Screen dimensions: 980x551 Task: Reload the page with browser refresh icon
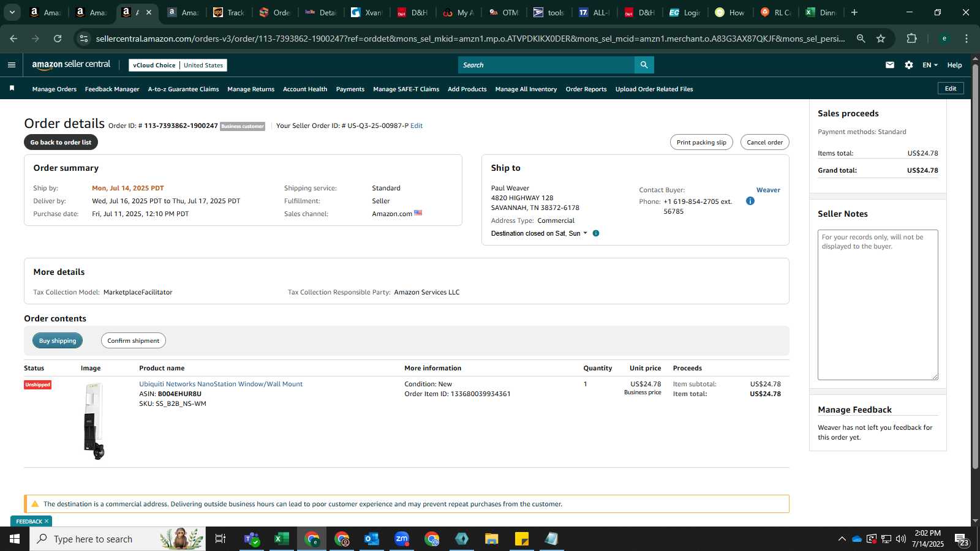(x=58, y=39)
